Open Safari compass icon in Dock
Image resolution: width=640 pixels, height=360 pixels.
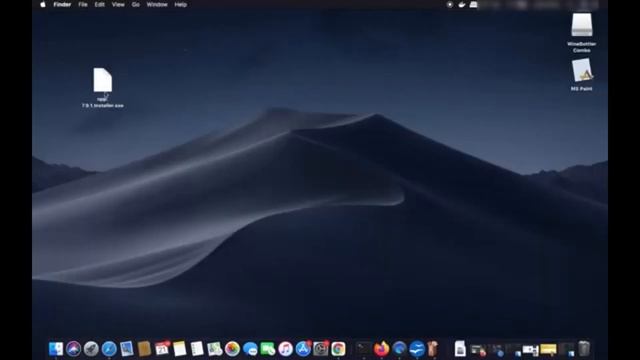[x=109, y=349]
